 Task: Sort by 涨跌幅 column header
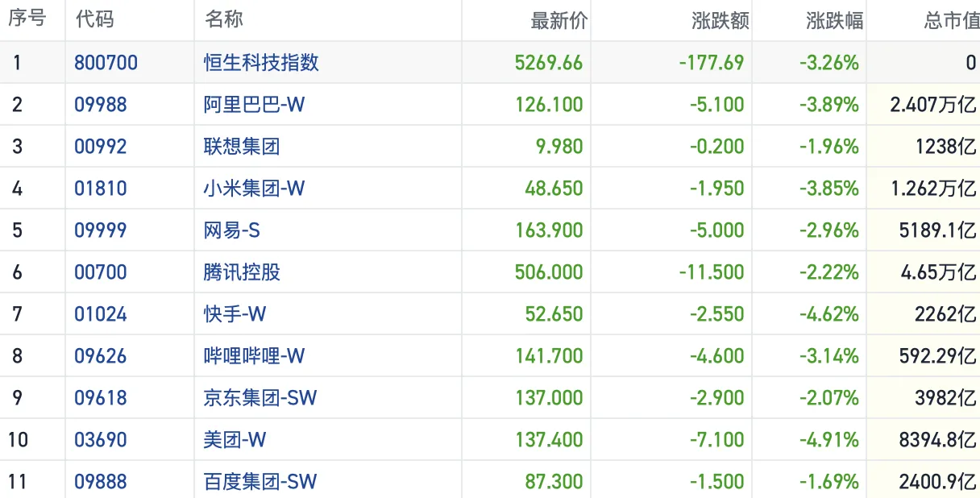click(834, 21)
